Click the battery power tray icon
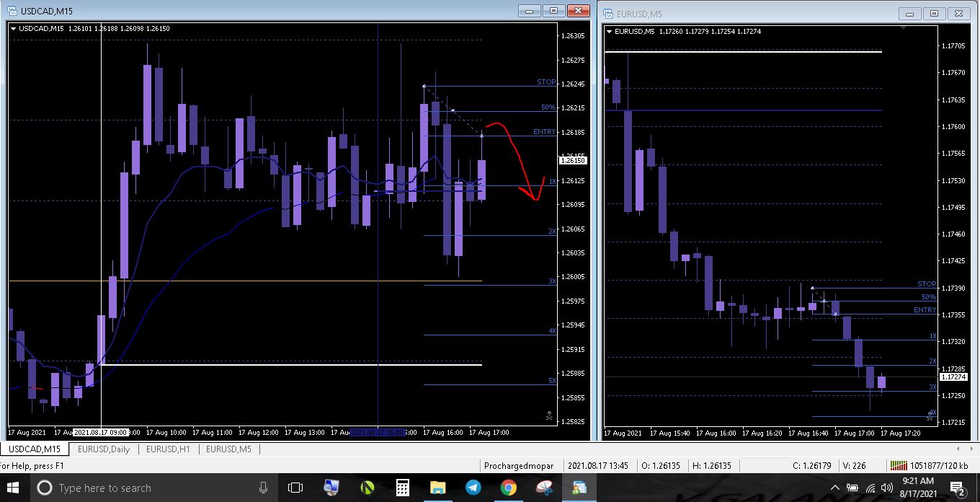 click(x=852, y=488)
